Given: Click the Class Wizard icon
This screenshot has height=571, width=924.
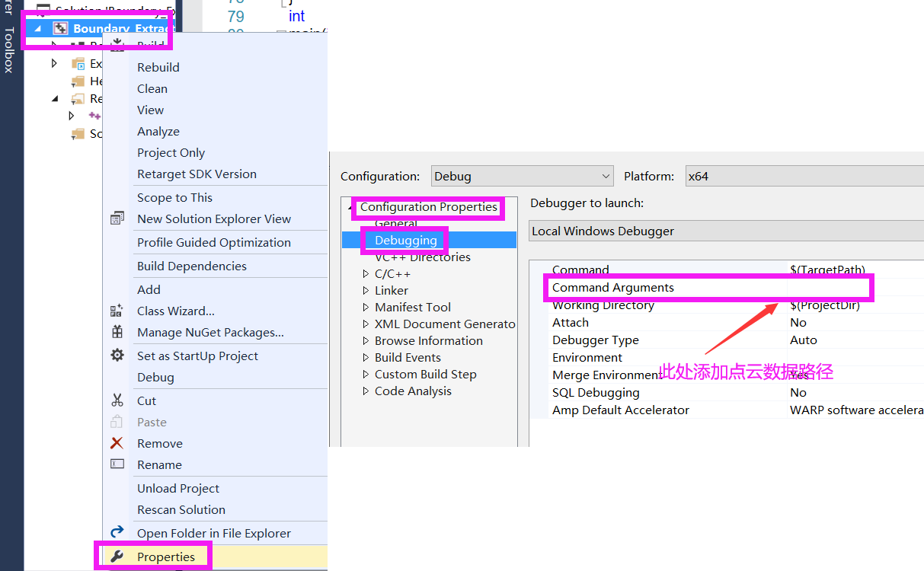Looking at the screenshot, I should 117,311.
